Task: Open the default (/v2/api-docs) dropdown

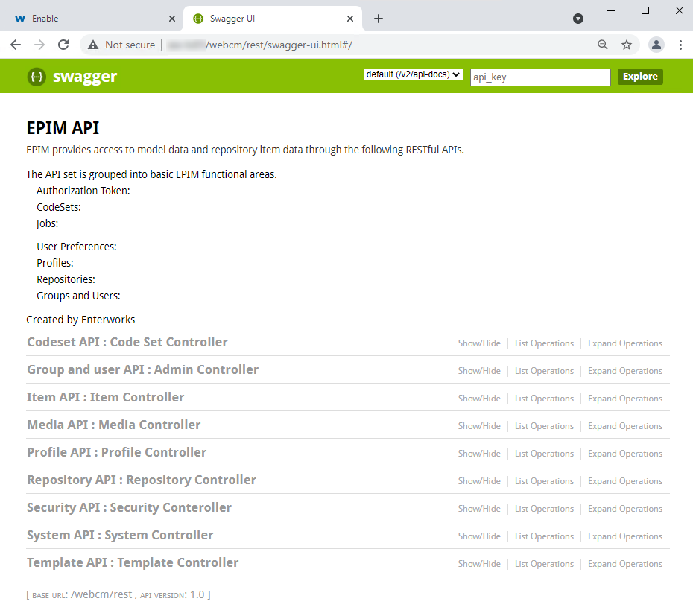Action: 413,74
